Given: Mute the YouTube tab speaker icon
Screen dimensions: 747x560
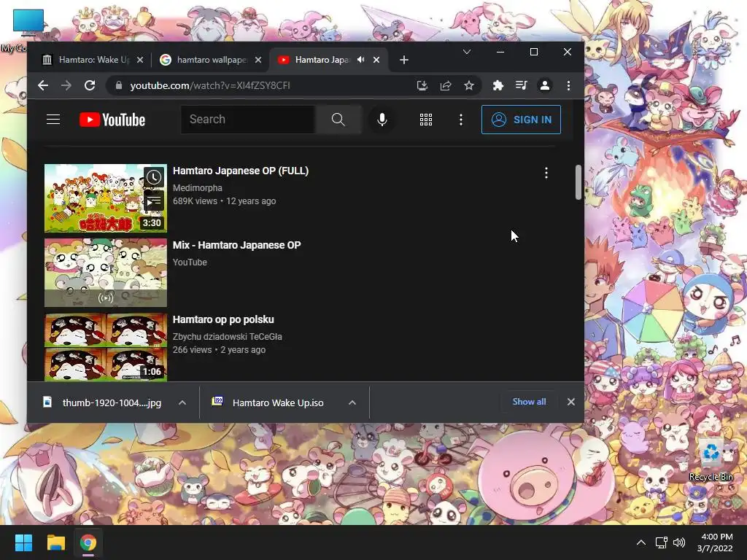Looking at the screenshot, I should pyautogui.click(x=361, y=60).
